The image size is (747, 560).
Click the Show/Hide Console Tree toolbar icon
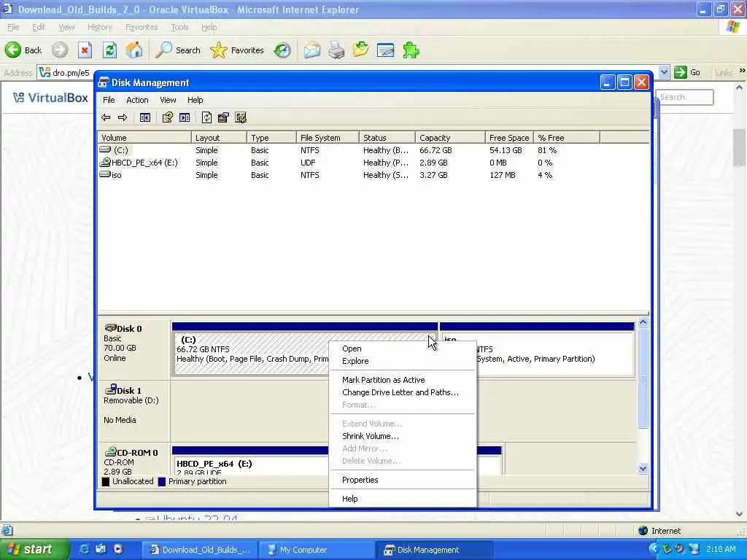pos(145,117)
